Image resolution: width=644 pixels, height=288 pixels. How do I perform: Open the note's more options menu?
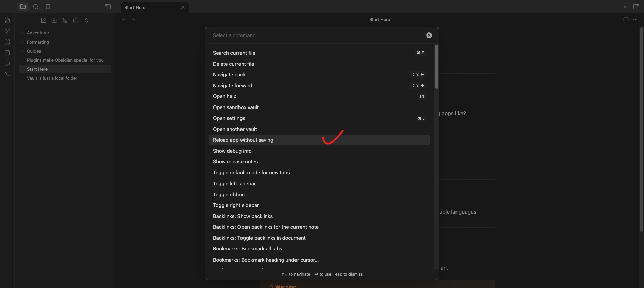point(635,20)
